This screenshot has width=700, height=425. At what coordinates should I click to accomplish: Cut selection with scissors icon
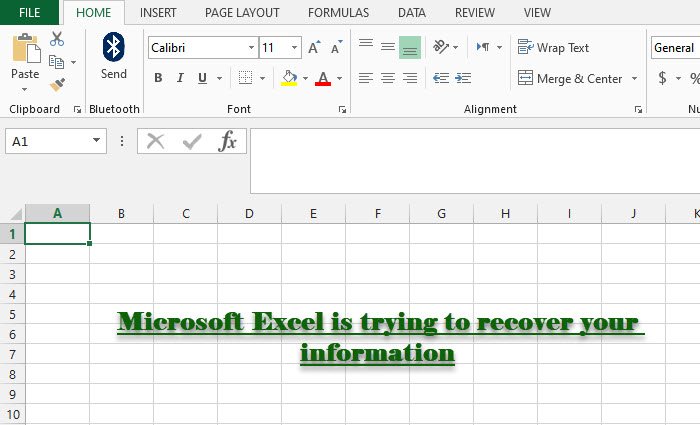pyautogui.click(x=57, y=39)
